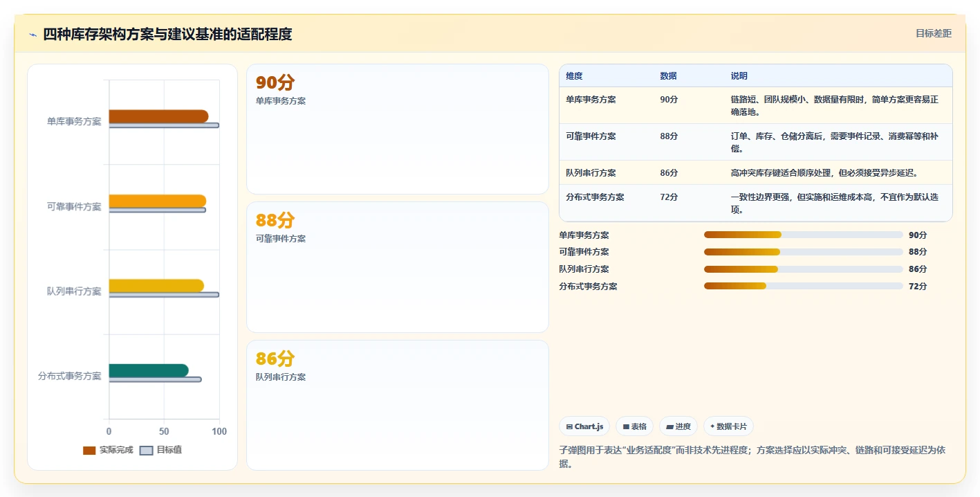Image resolution: width=980 pixels, height=497 pixels.
Task: Select the 单库事务方案 cell in the table
Action: click(x=591, y=100)
